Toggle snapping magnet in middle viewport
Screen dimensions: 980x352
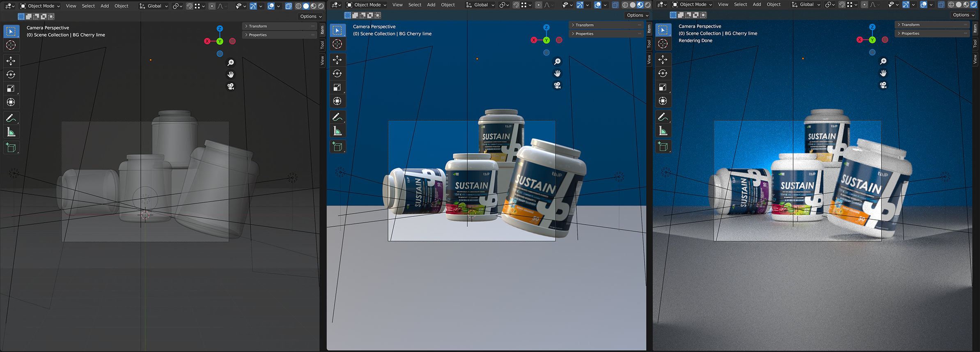pos(516,5)
